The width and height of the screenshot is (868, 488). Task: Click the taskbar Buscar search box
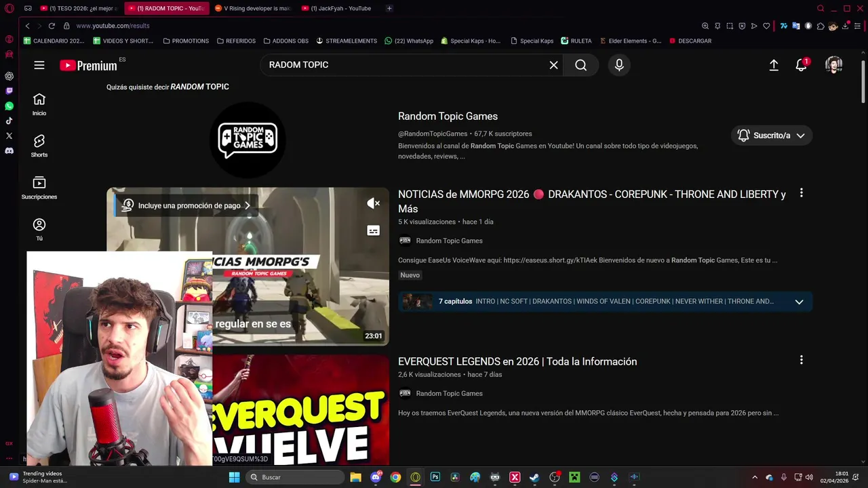tap(295, 477)
